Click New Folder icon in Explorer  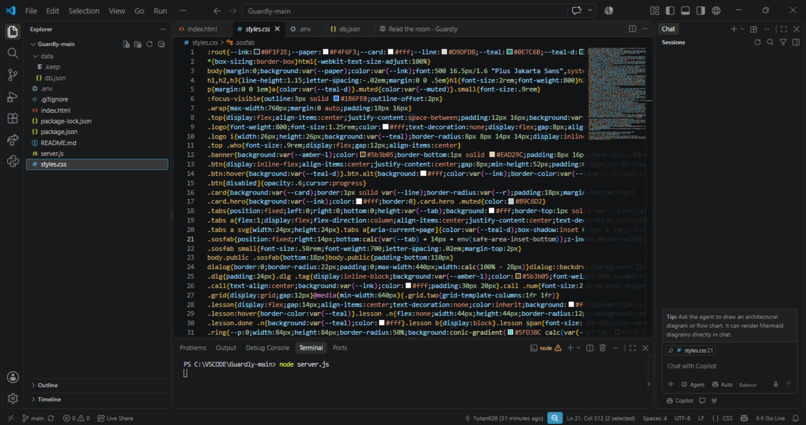pos(138,44)
